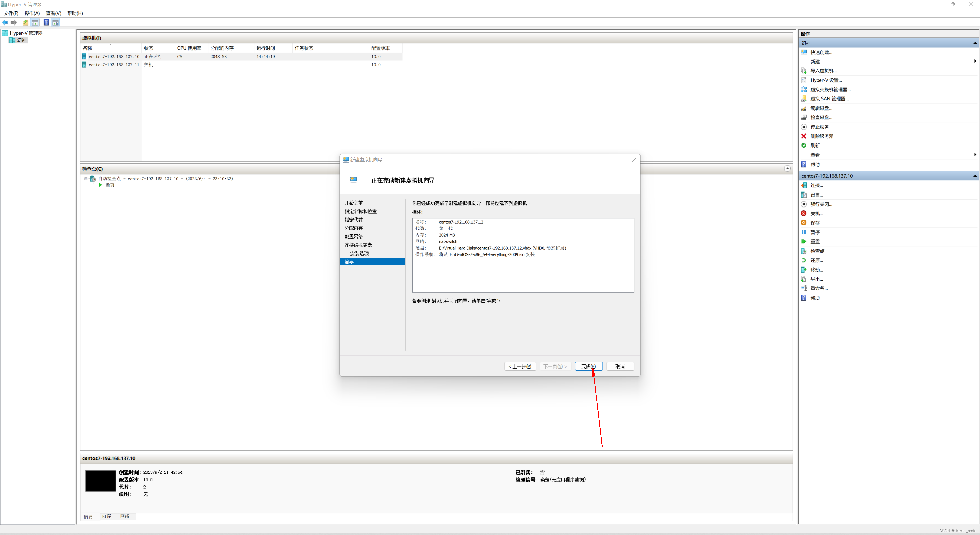
Task: Click the Inspect Disk (检查磁盘) icon
Action: pyautogui.click(x=804, y=118)
